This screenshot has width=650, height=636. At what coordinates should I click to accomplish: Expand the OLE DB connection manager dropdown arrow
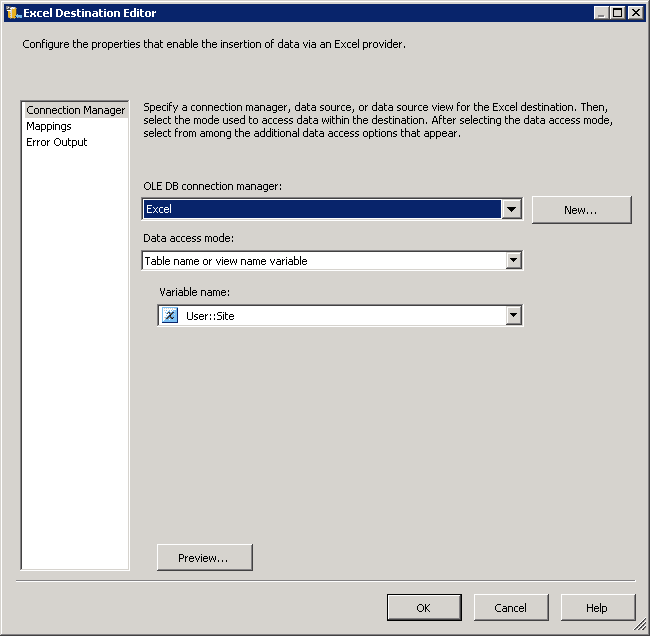point(511,209)
